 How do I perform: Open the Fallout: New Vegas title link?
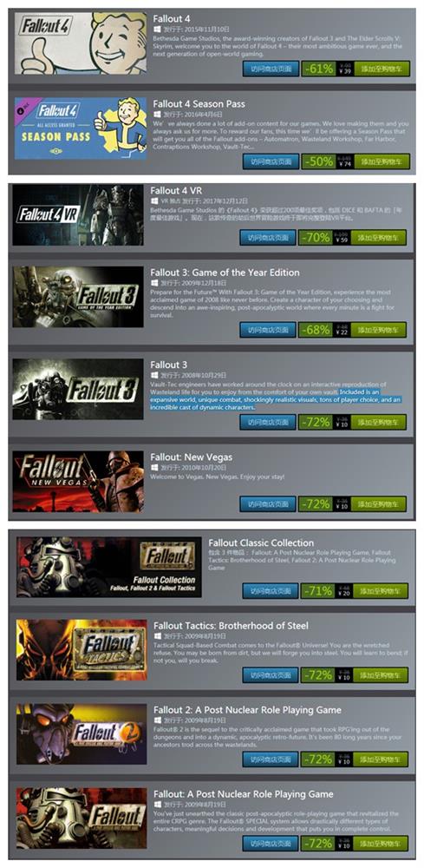(192, 457)
